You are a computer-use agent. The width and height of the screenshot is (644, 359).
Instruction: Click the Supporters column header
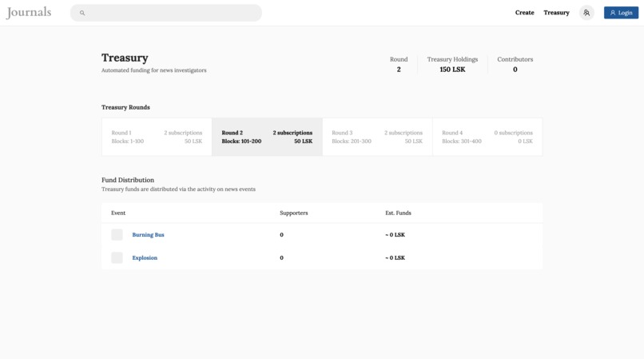(x=293, y=213)
